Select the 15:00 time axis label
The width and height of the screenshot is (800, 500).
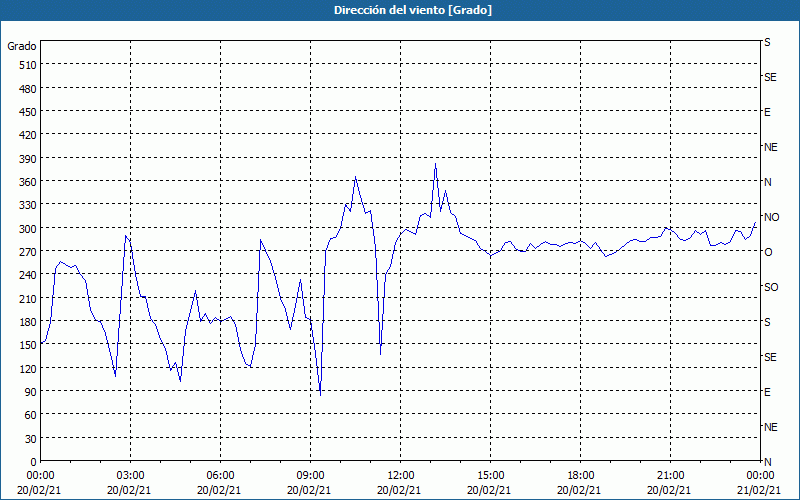tap(490, 476)
